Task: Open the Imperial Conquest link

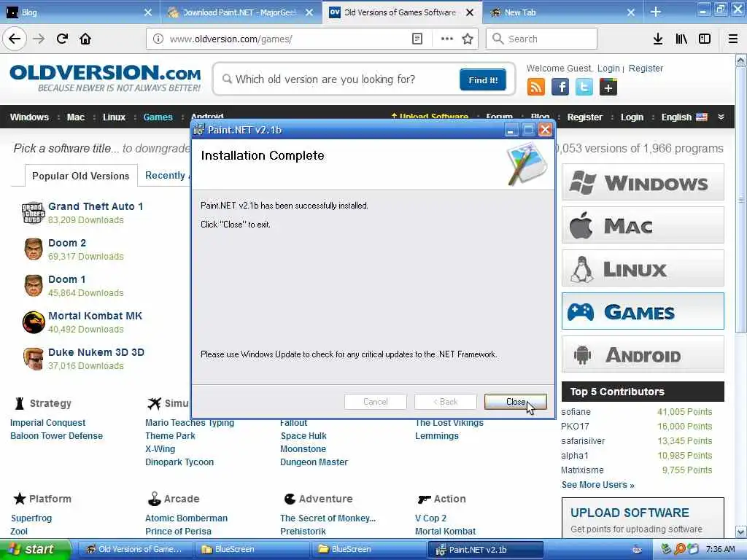Action: tap(47, 422)
